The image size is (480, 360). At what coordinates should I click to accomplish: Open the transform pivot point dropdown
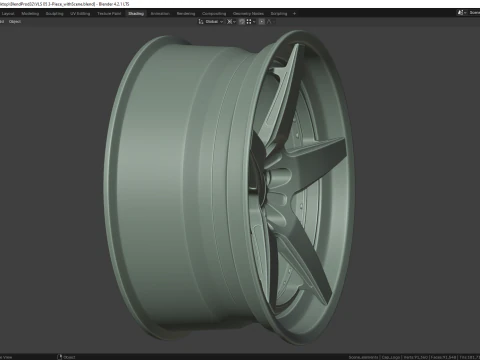pyautogui.click(x=231, y=22)
